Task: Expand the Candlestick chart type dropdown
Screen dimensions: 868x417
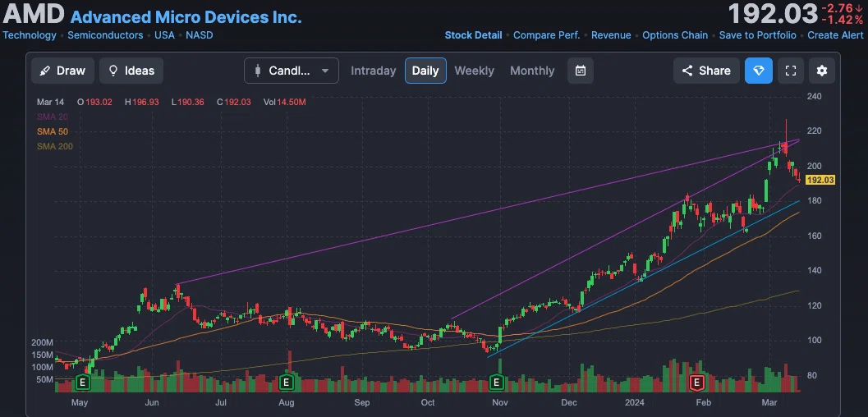Action: (292, 71)
